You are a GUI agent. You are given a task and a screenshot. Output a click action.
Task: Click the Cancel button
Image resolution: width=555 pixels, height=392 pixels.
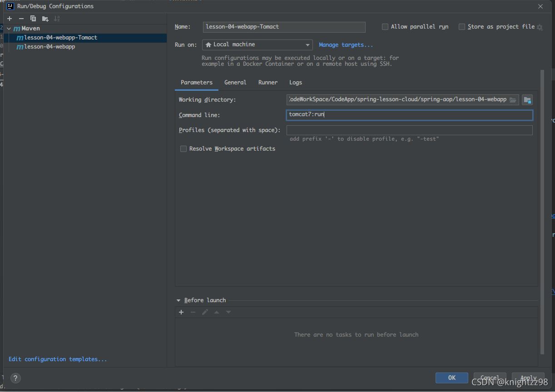click(x=490, y=377)
